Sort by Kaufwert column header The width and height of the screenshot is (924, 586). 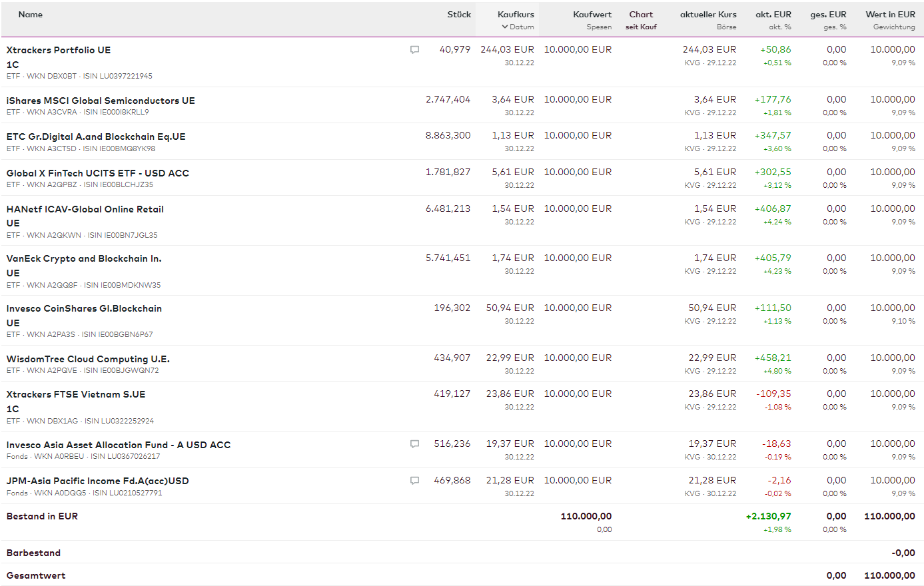[592, 15]
